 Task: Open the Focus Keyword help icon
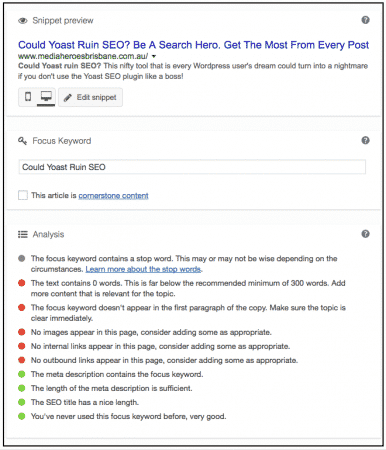click(365, 140)
